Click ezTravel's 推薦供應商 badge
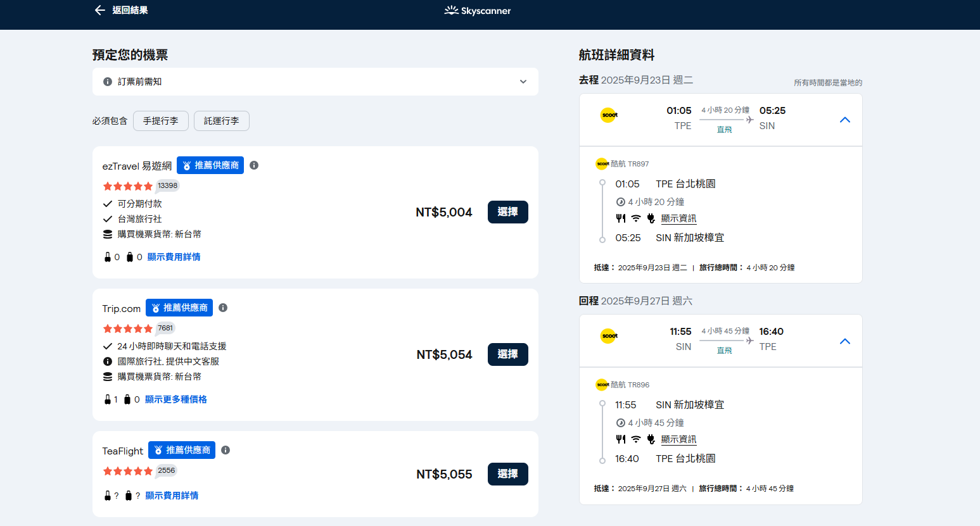 (210, 165)
